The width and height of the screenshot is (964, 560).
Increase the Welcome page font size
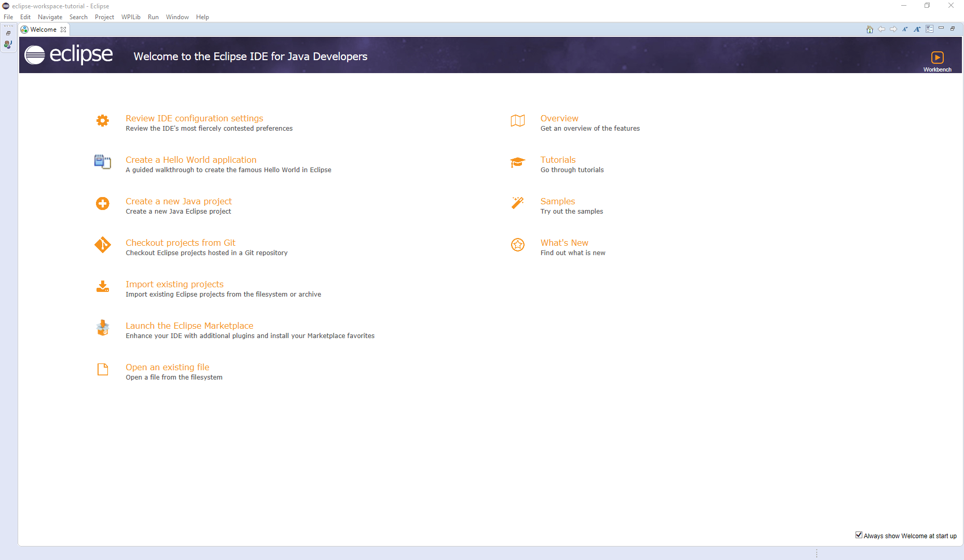916,29
